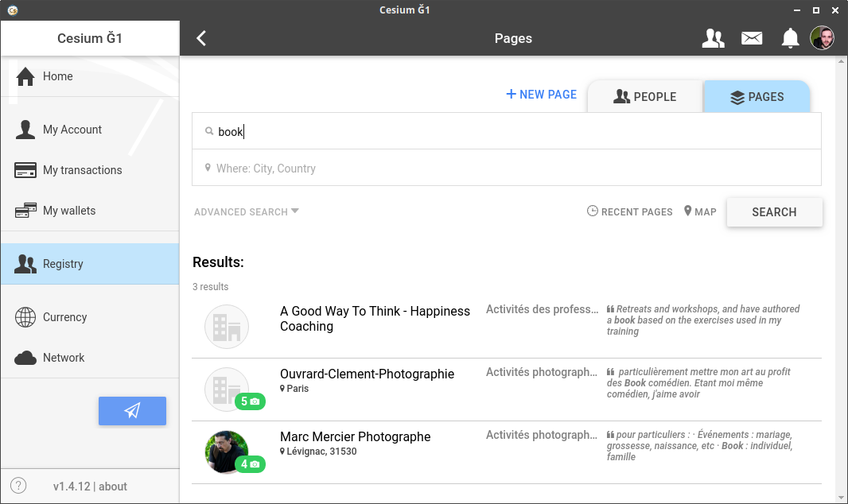
Task: Click the Paris location text
Action: [x=298, y=389]
